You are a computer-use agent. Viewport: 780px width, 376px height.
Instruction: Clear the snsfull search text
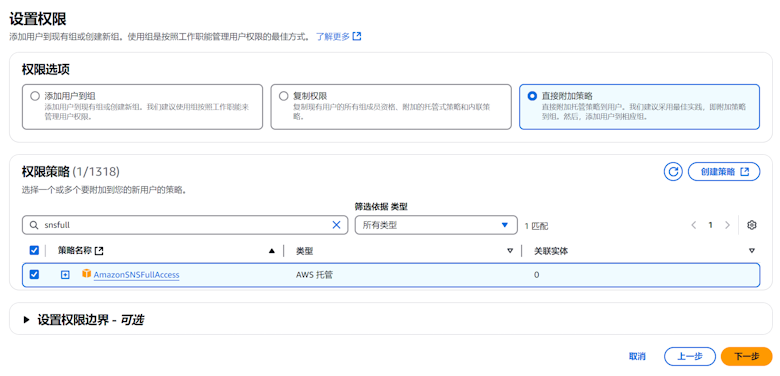[x=336, y=225]
